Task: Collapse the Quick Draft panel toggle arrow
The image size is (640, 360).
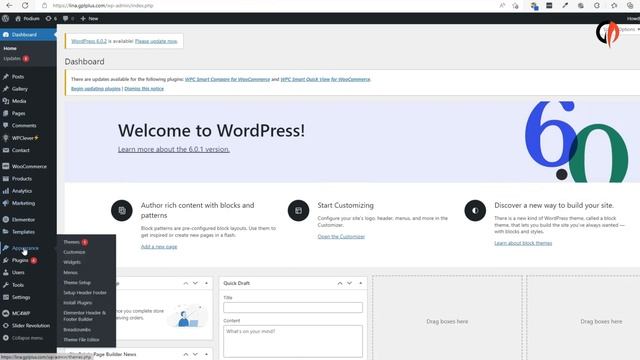Action: point(360,283)
